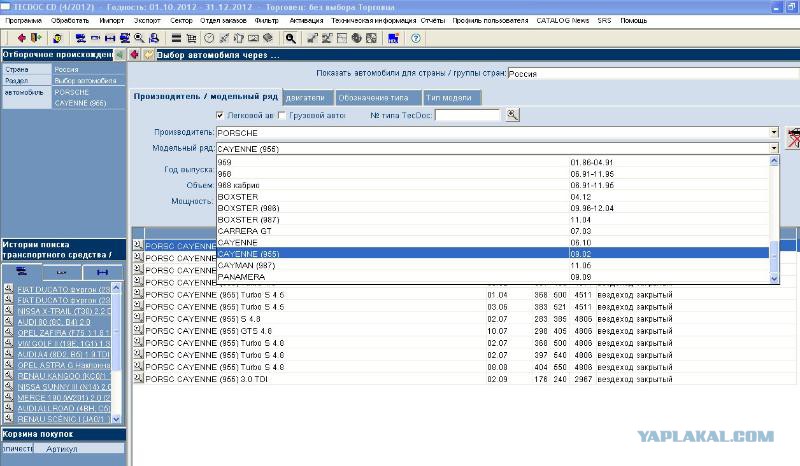
Task: Select 'BOXSTER (987)' in the model dropdown list
Action: coord(493,219)
